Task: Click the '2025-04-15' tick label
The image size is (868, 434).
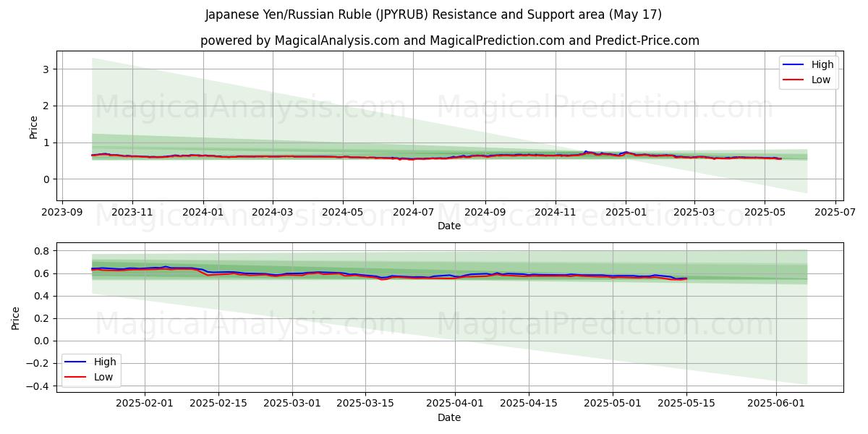Action: pyautogui.click(x=529, y=404)
